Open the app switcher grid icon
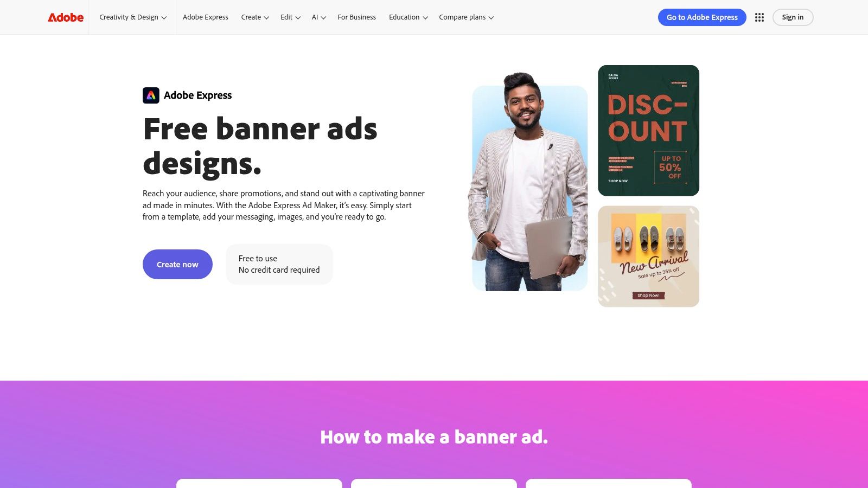 [759, 17]
